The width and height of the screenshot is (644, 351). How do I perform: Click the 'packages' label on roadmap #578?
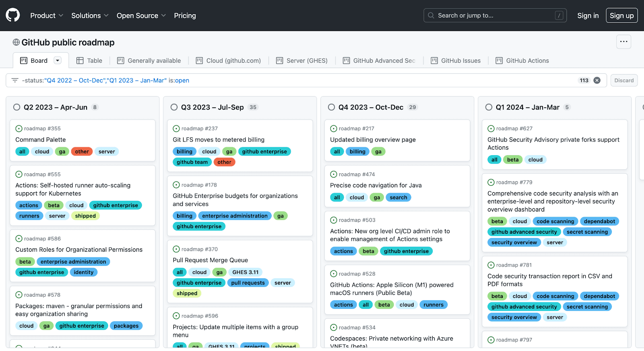coord(126,326)
